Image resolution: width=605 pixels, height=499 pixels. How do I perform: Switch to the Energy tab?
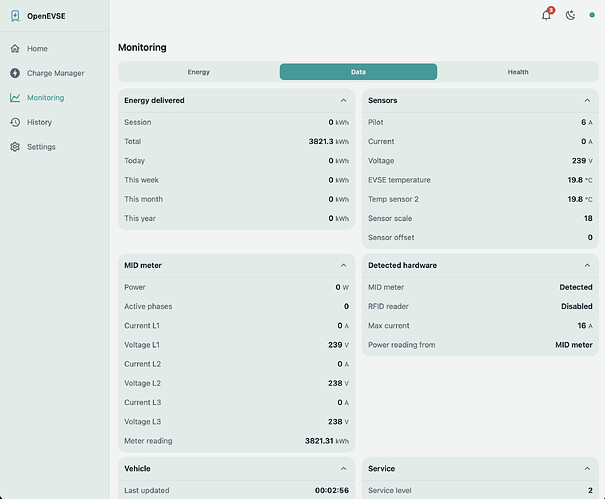tap(199, 72)
